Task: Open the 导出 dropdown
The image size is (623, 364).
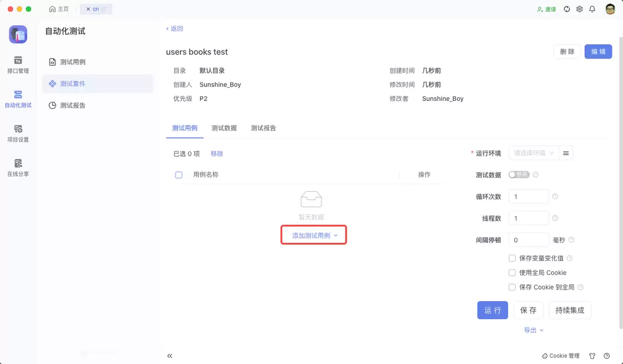Action: coord(533,330)
